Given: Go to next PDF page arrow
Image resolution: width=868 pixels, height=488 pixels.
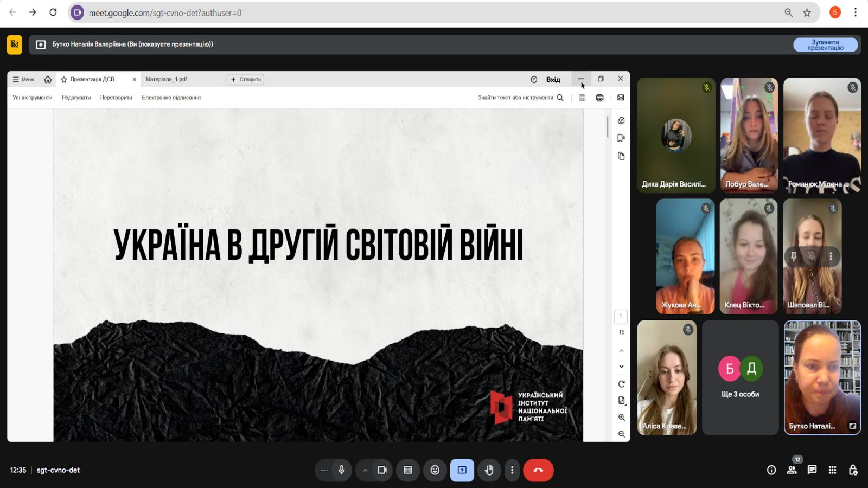Looking at the screenshot, I should pyautogui.click(x=621, y=367).
